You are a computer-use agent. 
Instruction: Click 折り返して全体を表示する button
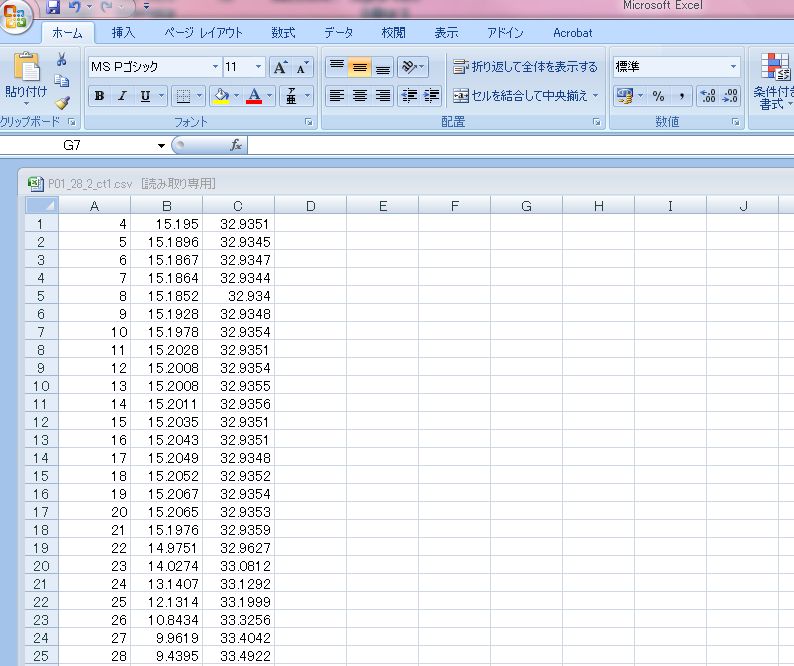[525, 67]
